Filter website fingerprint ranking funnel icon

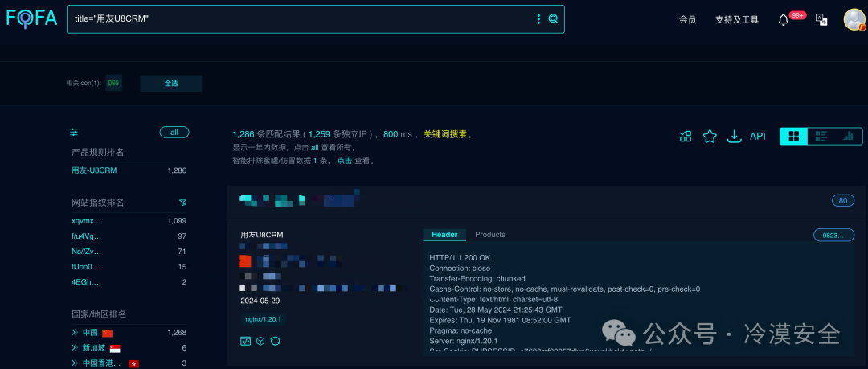click(x=182, y=203)
